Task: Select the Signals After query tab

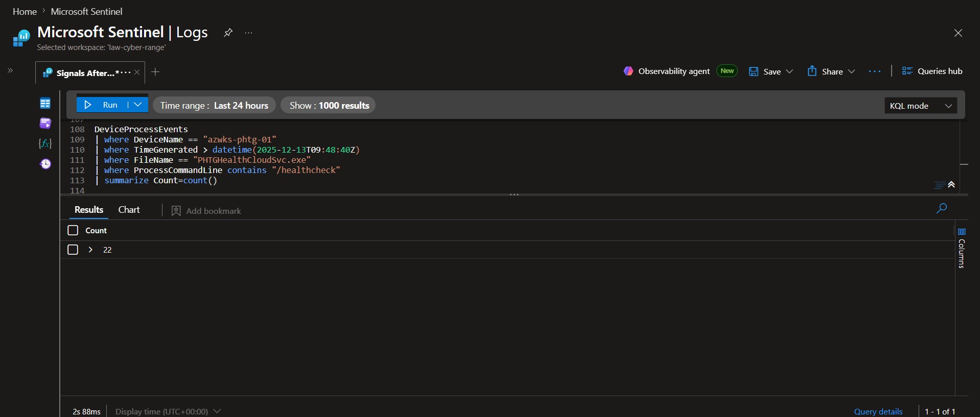Action: pyautogui.click(x=85, y=73)
